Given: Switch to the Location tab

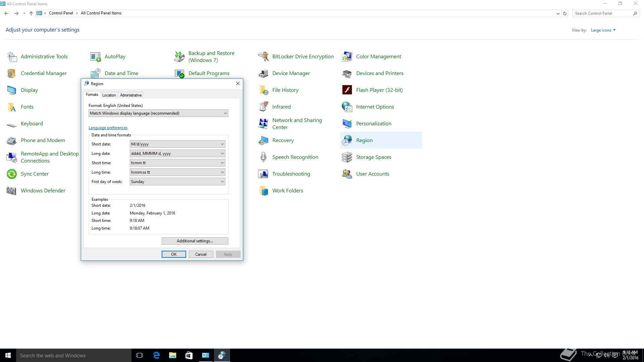Looking at the screenshot, I should (109, 95).
